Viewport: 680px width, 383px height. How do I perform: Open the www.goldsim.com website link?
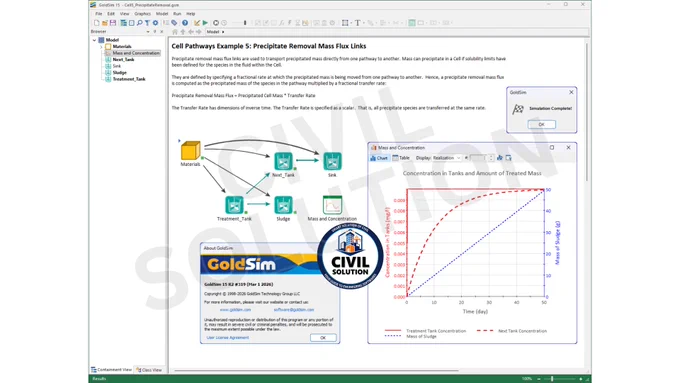point(235,310)
